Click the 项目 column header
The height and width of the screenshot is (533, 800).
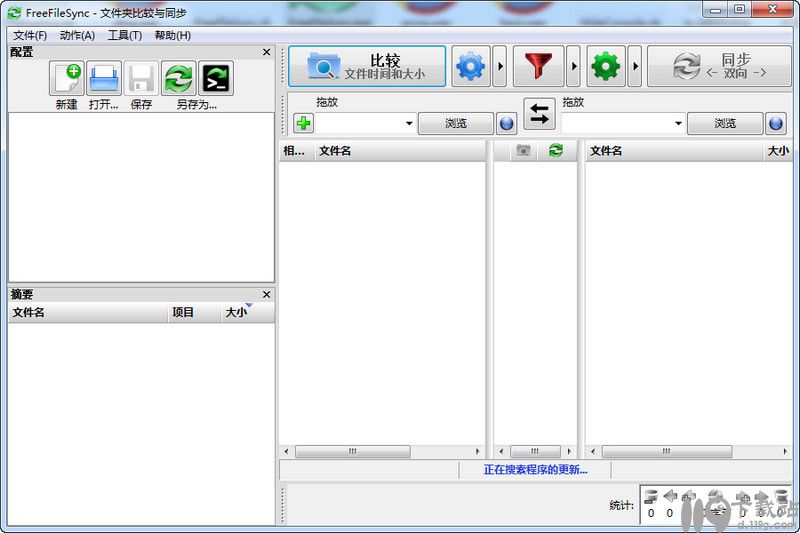coord(194,313)
